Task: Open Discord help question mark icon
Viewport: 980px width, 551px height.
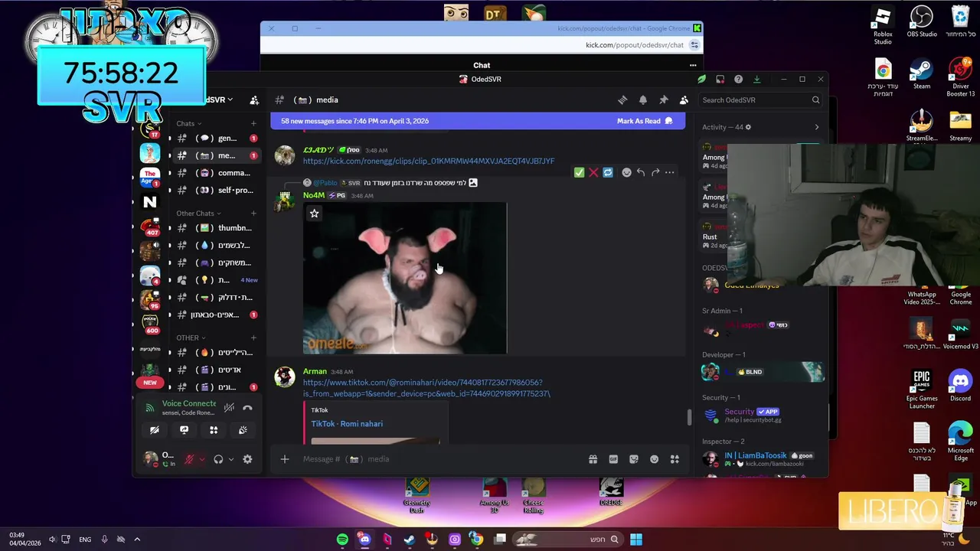Action: pos(738,79)
